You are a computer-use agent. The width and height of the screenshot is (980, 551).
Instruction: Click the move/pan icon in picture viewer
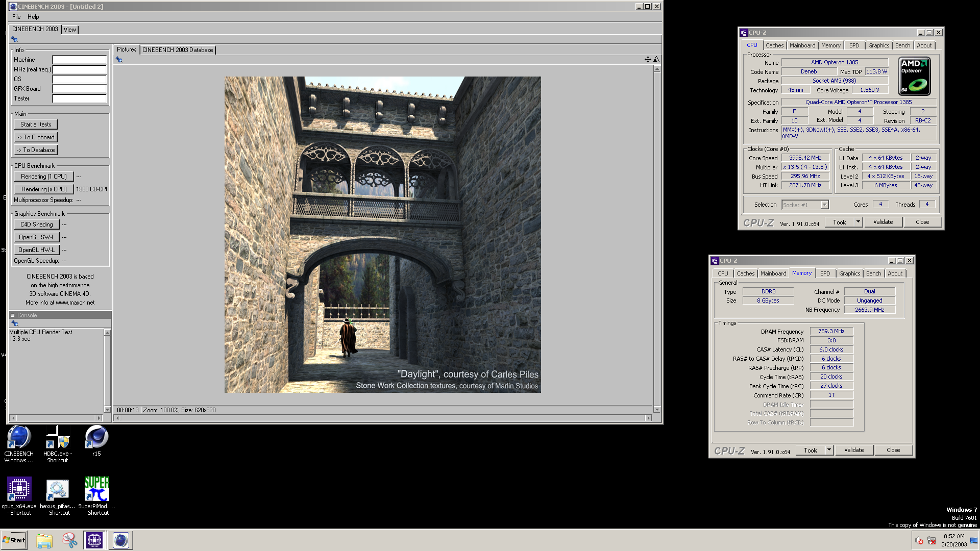tap(648, 60)
